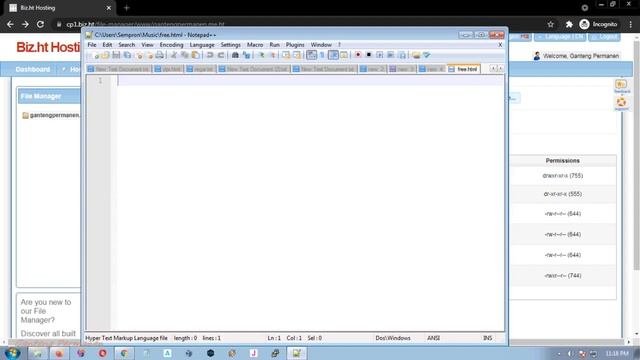Cut selection with the scissors icon
This screenshot has width=640, height=360.
[174, 55]
